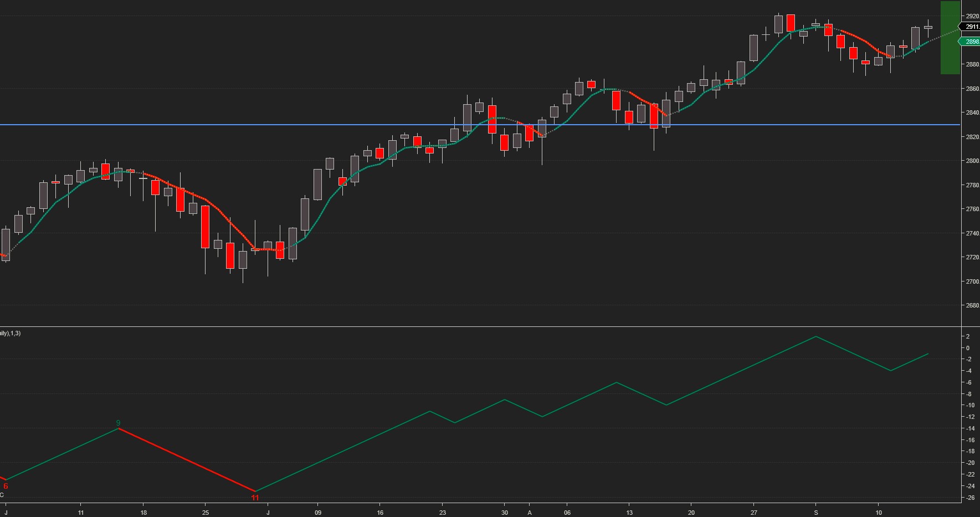Image resolution: width=980 pixels, height=517 pixels.
Task: Click the 2740 price scale label
Action: click(x=972, y=233)
